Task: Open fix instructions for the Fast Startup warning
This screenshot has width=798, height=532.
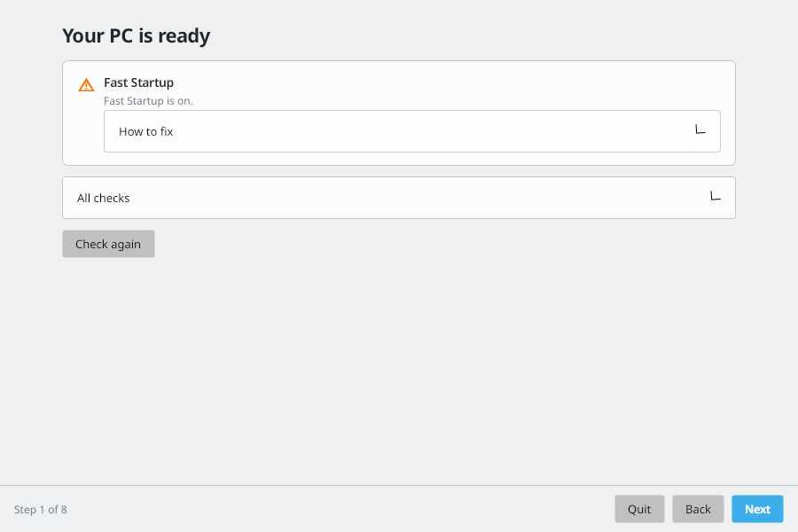Action: pyautogui.click(x=411, y=131)
